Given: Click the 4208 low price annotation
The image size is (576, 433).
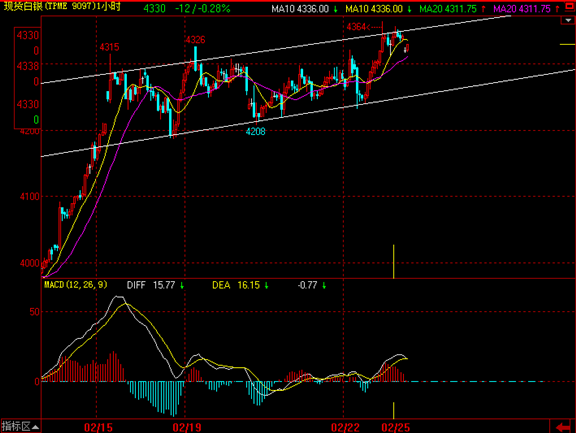Looking at the screenshot, I should (x=255, y=131).
